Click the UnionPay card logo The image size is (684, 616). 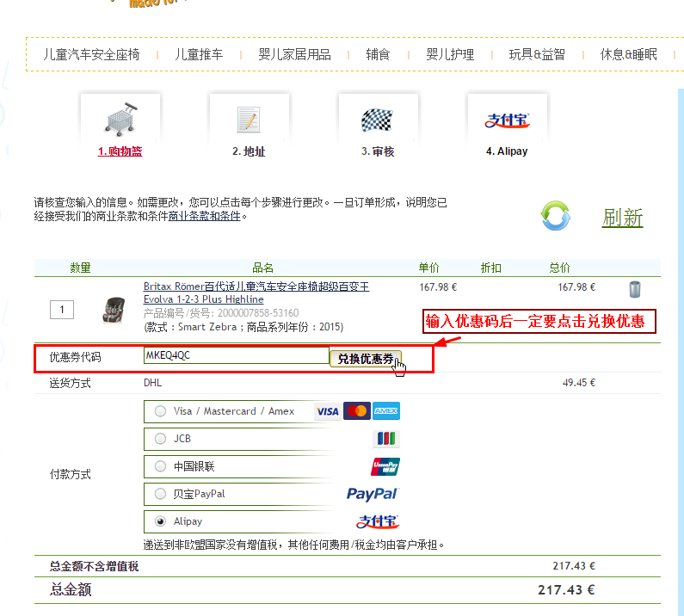pos(385,466)
